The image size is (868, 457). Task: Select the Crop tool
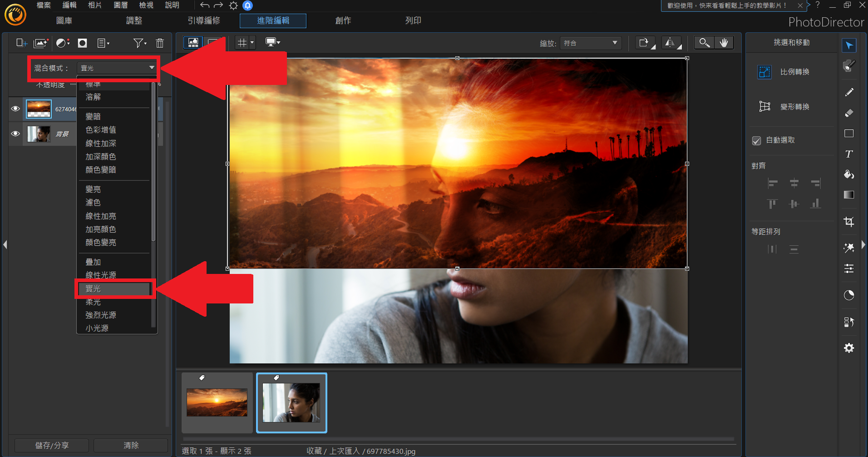click(848, 222)
